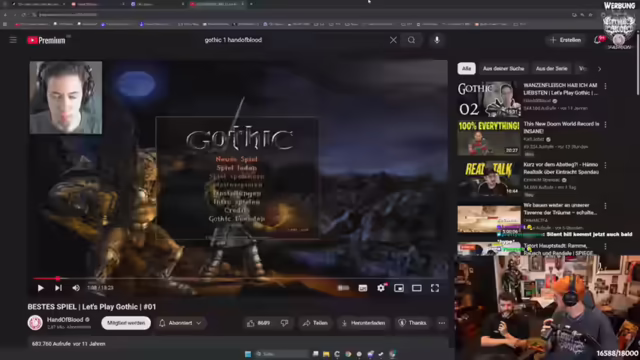Skip to next video button

tap(58, 288)
